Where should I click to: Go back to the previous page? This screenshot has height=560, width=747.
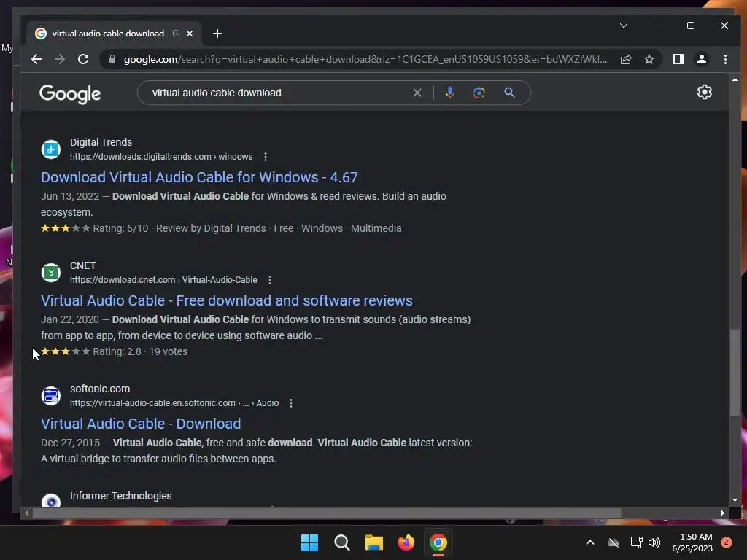(x=36, y=60)
